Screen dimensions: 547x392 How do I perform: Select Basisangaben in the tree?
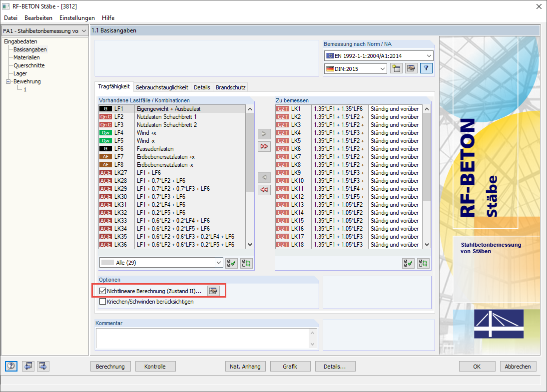click(30, 49)
